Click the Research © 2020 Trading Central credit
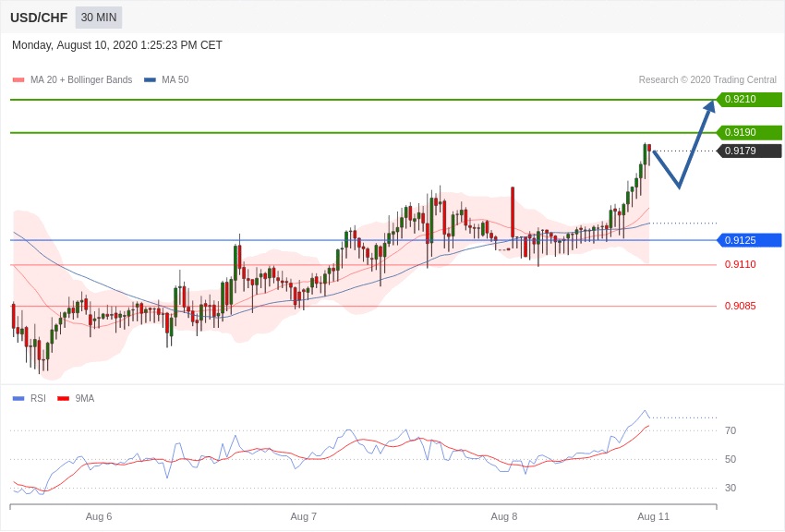The image size is (785, 532). click(x=707, y=79)
